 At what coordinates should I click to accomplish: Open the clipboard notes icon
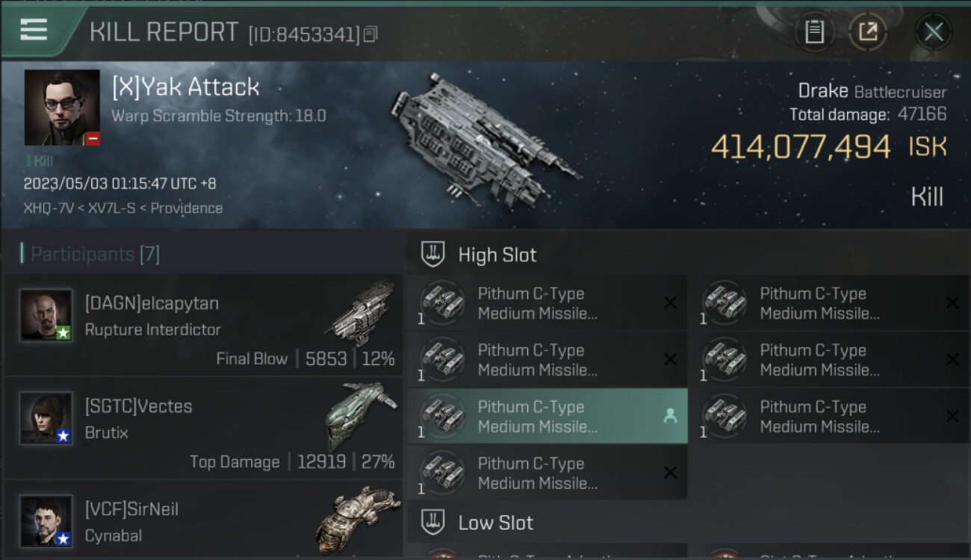coord(815,32)
